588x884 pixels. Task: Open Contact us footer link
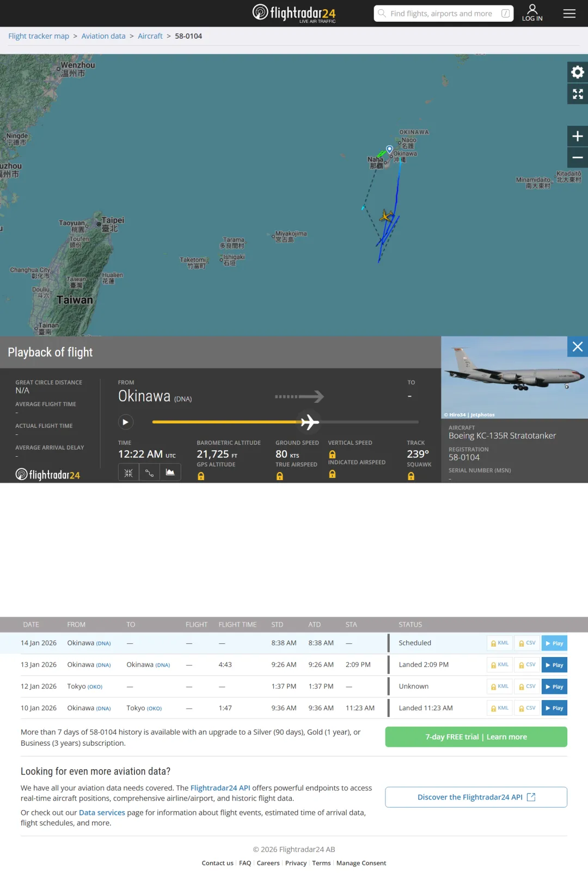point(217,863)
